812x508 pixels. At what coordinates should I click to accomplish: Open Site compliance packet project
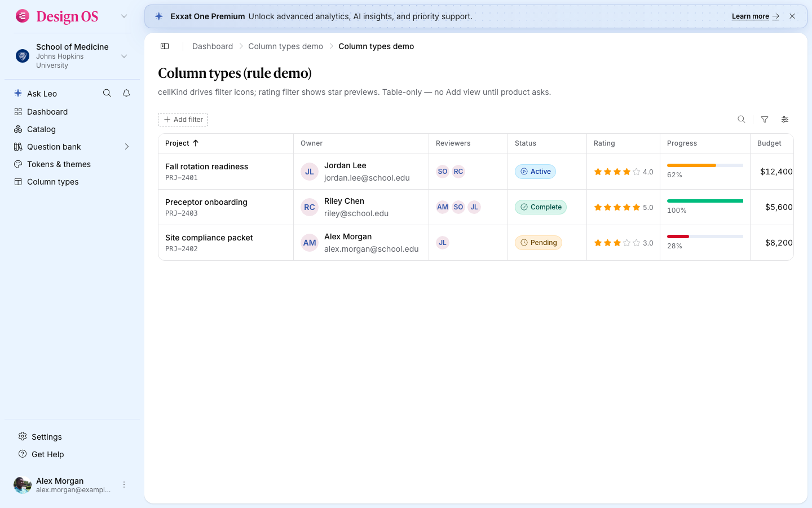pos(209,238)
